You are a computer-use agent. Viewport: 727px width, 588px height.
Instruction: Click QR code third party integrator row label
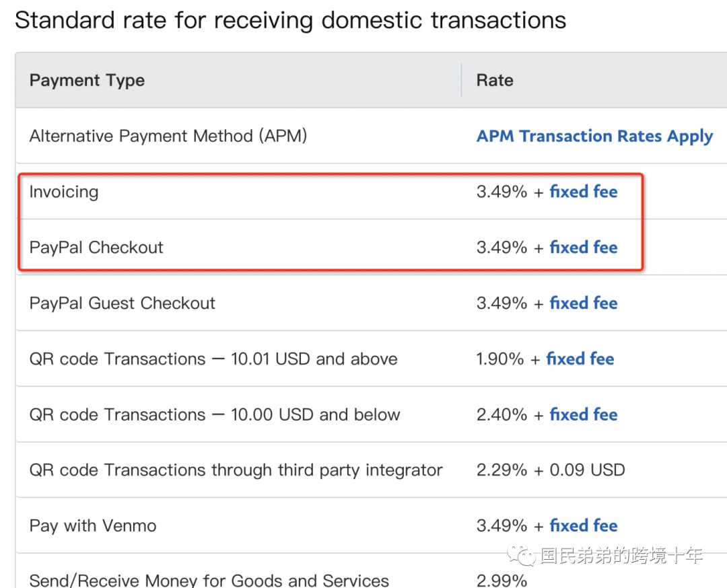[236, 470]
